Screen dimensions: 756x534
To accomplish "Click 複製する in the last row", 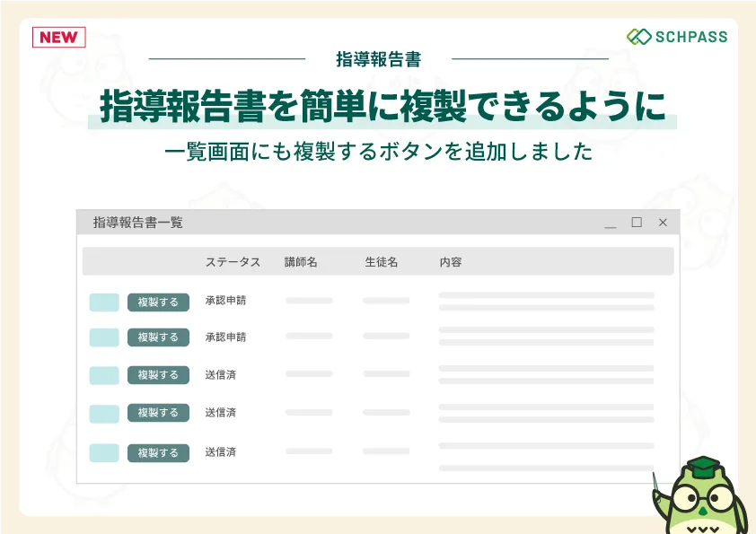I will pos(158,452).
